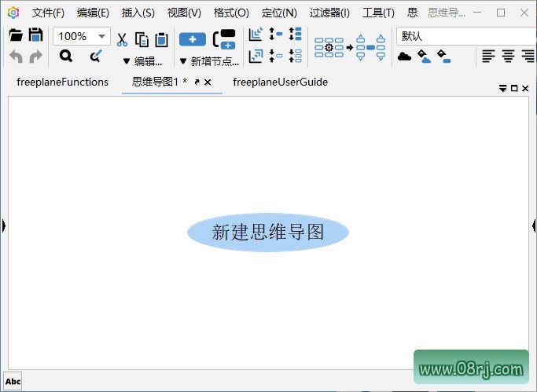
Task: Align text left
Action: coord(488,56)
